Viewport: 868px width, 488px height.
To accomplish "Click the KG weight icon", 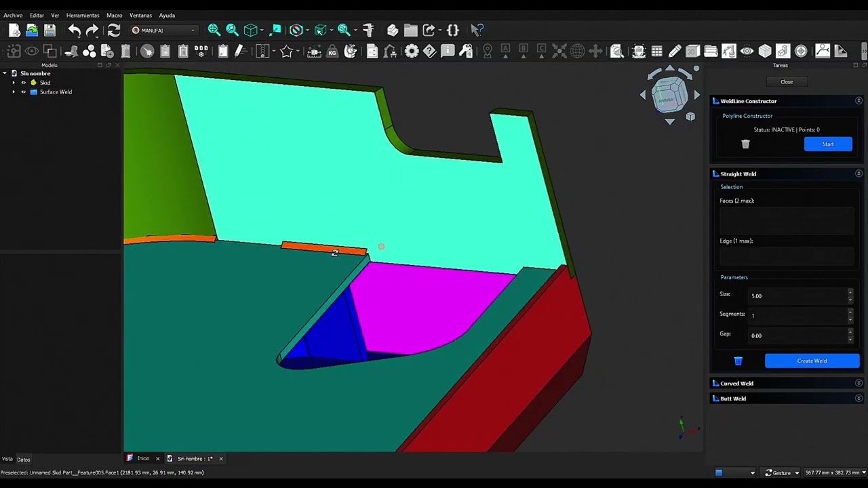I will [332, 51].
